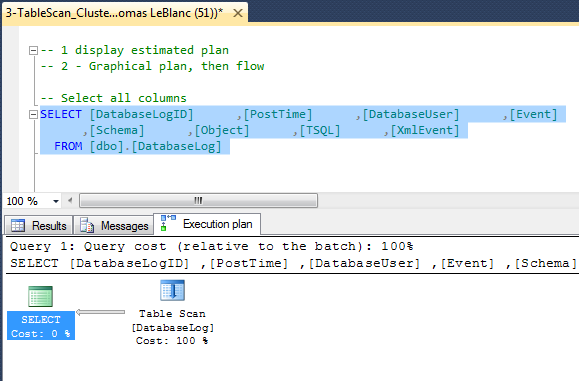
Task: Click the Results tab grid icon
Action: [x=18, y=225]
